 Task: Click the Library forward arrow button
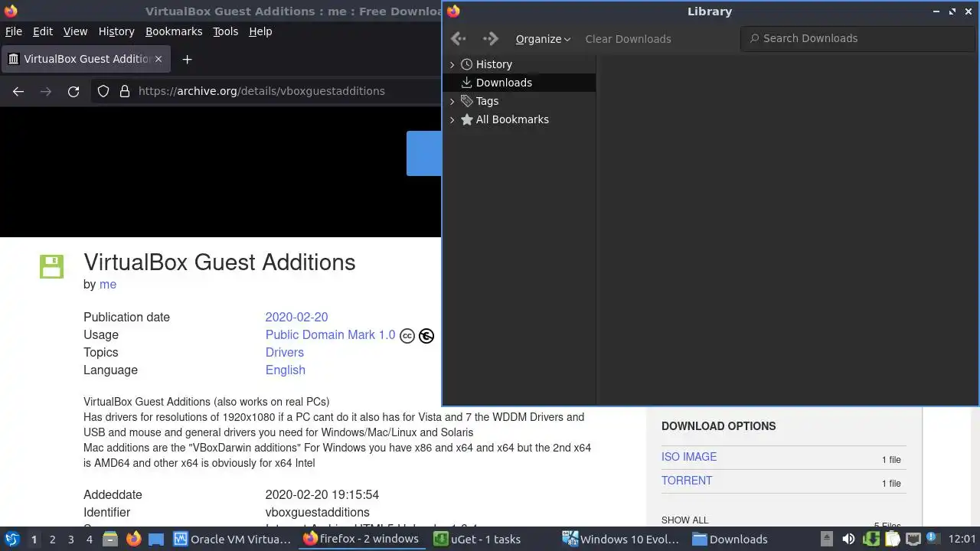[490, 38]
